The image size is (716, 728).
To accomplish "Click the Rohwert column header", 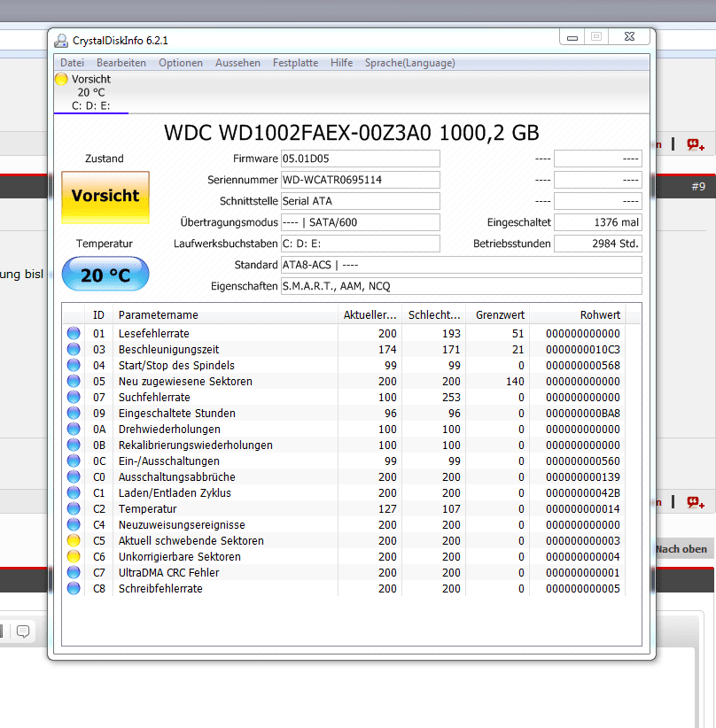I will (578, 314).
